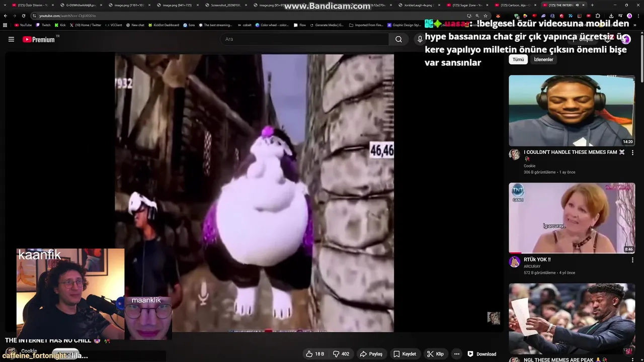Open the KickBot Dashboard bookmark
This screenshot has height=362, width=644.
point(163,25)
